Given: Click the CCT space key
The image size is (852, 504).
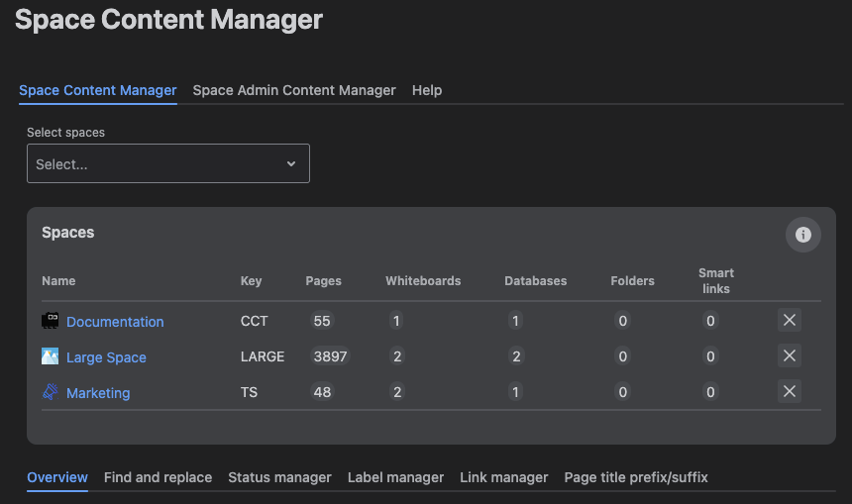Looking at the screenshot, I should (254, 321).
